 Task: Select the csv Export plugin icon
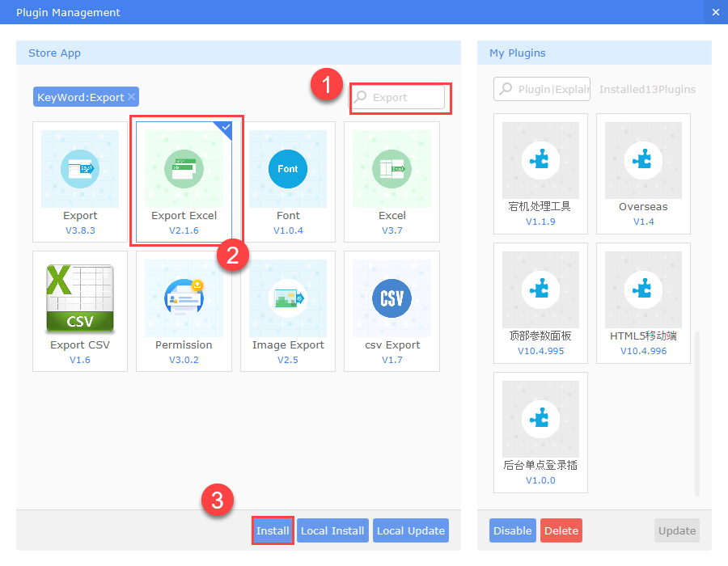pos(392,298)
